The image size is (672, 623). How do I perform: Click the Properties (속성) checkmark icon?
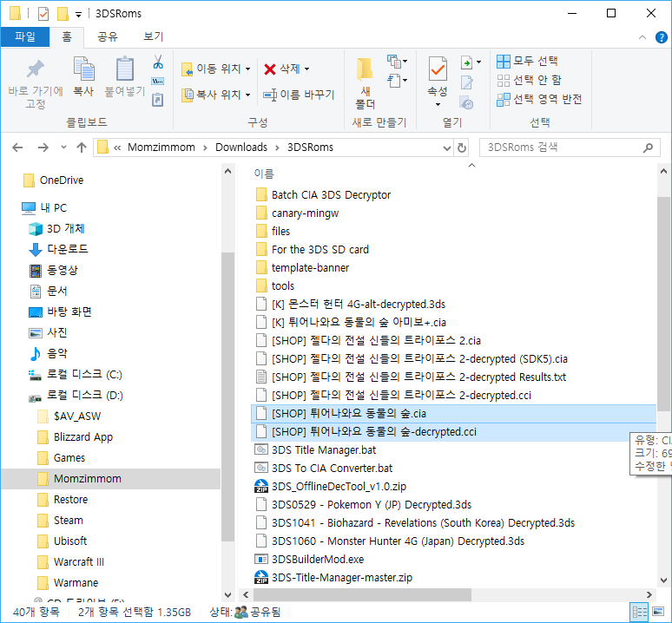tap(438, 69)
